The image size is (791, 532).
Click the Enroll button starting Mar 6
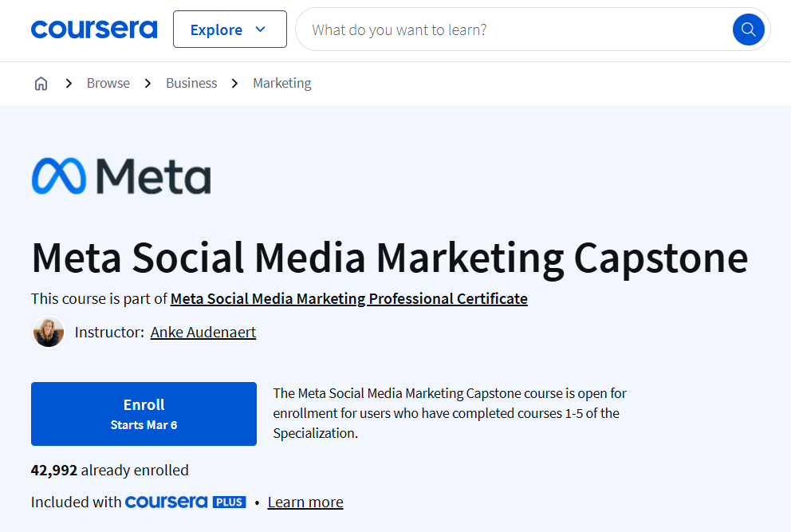[x=144, y=413]
